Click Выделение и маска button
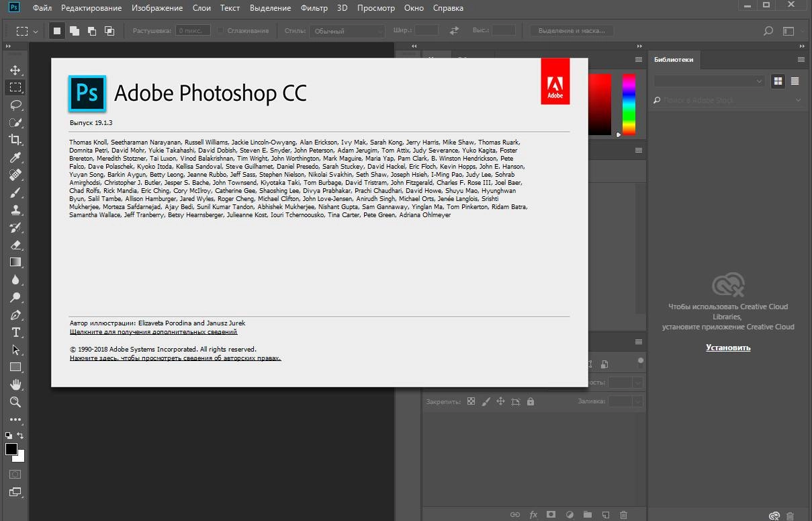 click(x=572, y=31)
